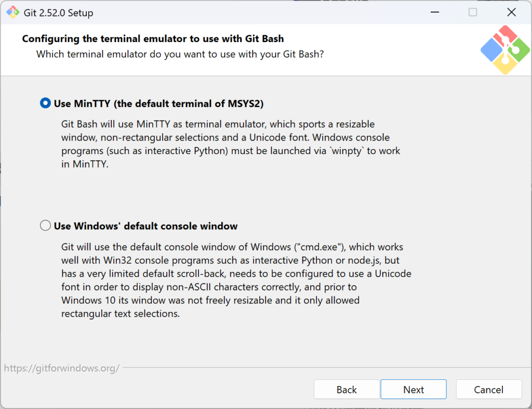Click the MinTTY description paragraph
The image size is (532, 409).
point(229,145)
